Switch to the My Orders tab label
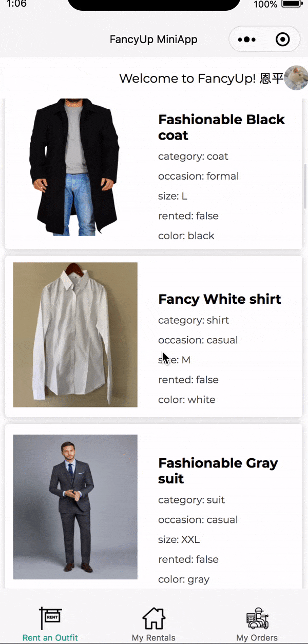The image size is (308, 644). click(x=257, y=638)
